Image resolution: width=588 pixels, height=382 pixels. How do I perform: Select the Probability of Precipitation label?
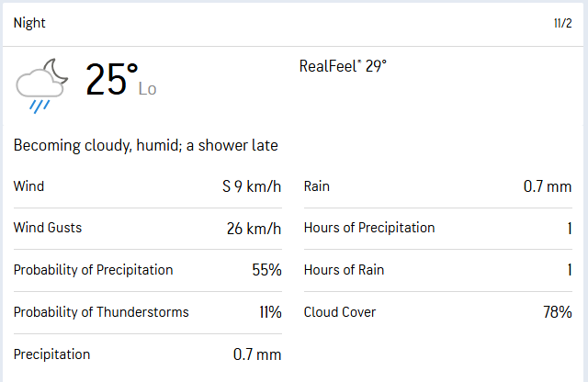(x=93, y=270)
